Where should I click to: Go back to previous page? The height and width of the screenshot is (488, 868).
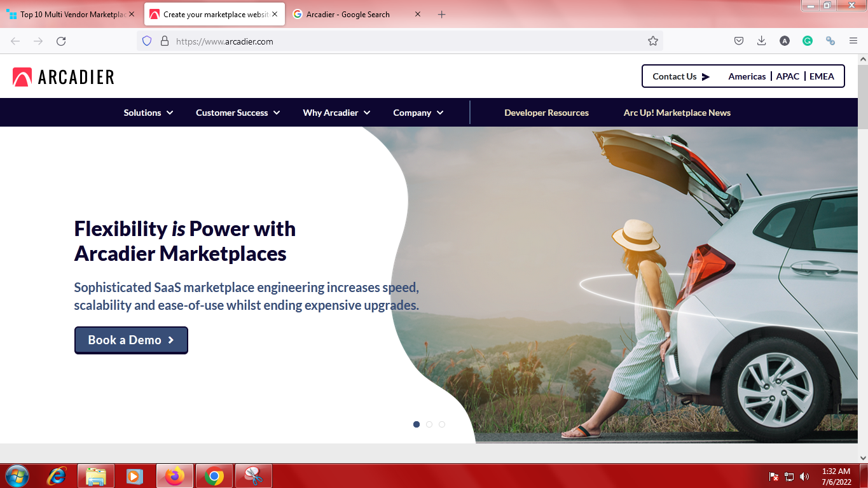pos(15,41)
